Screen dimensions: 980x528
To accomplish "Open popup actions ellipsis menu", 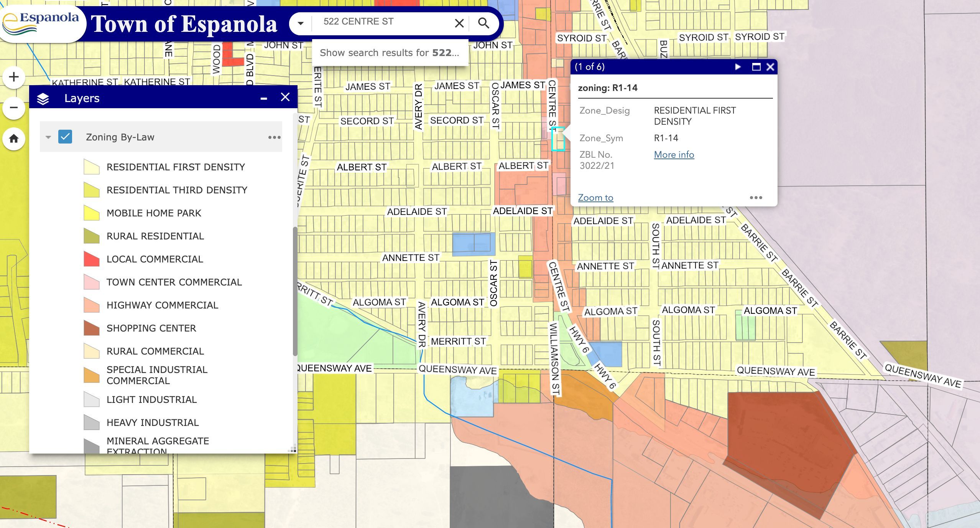I will click(756, 198).
